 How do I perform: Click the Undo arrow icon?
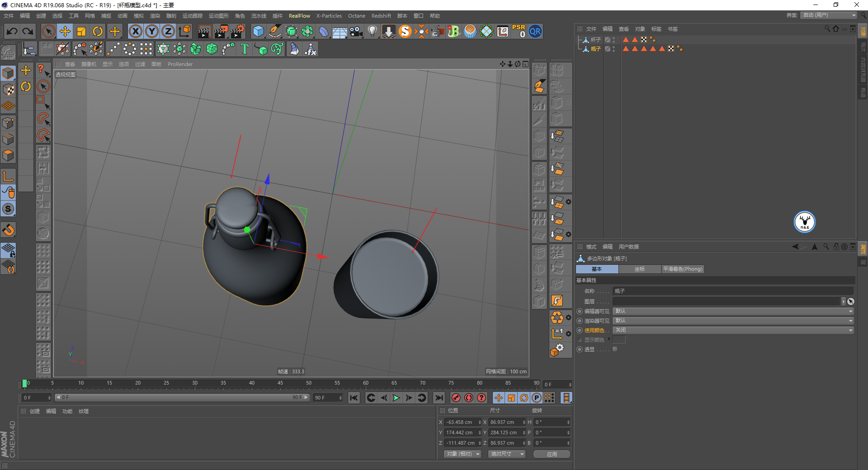click(12, 31)
